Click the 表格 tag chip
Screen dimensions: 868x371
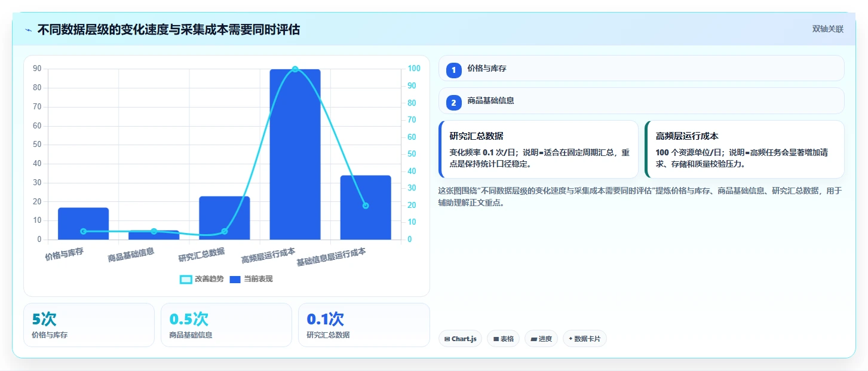[503, 339]
